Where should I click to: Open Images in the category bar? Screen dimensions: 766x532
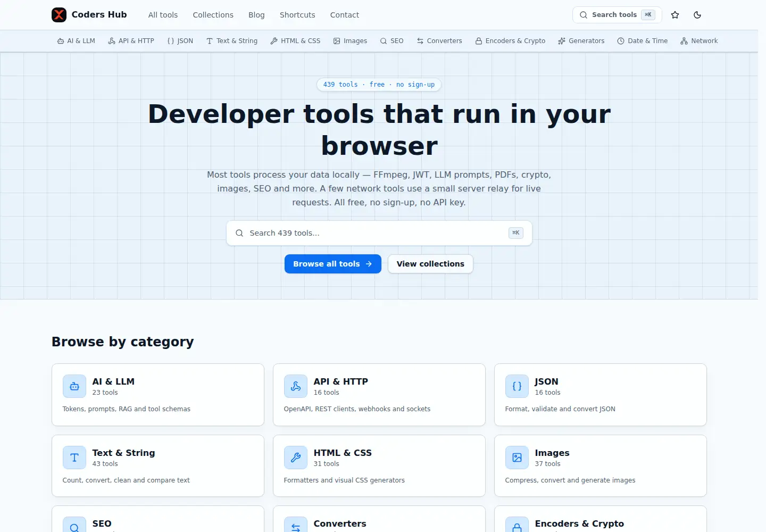pyautogui.click(x=350, y=41)
